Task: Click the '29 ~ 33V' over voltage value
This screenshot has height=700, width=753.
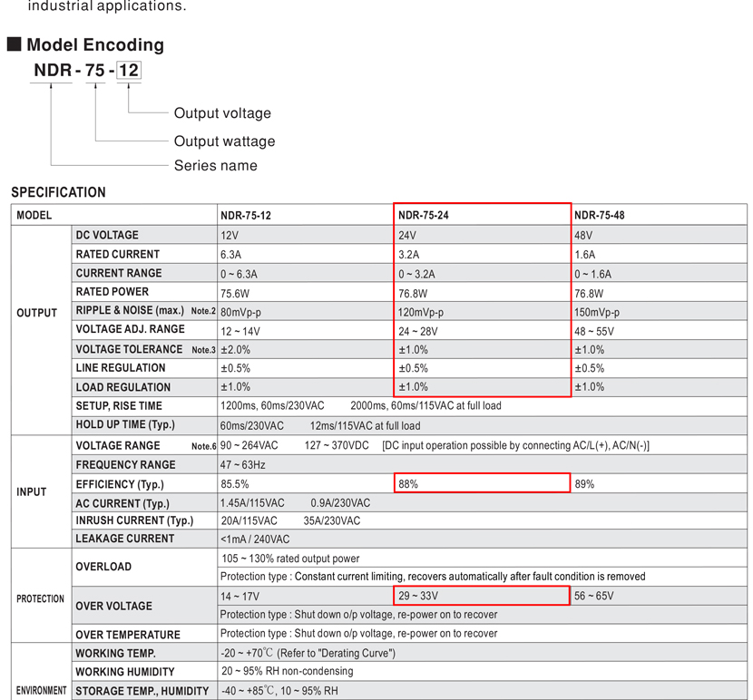Action: (x=418, y=597)
